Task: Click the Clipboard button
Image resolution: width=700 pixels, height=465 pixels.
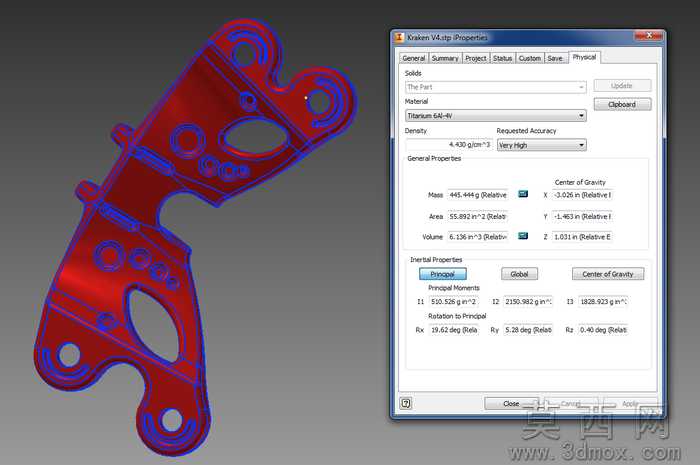Action: 622,104
